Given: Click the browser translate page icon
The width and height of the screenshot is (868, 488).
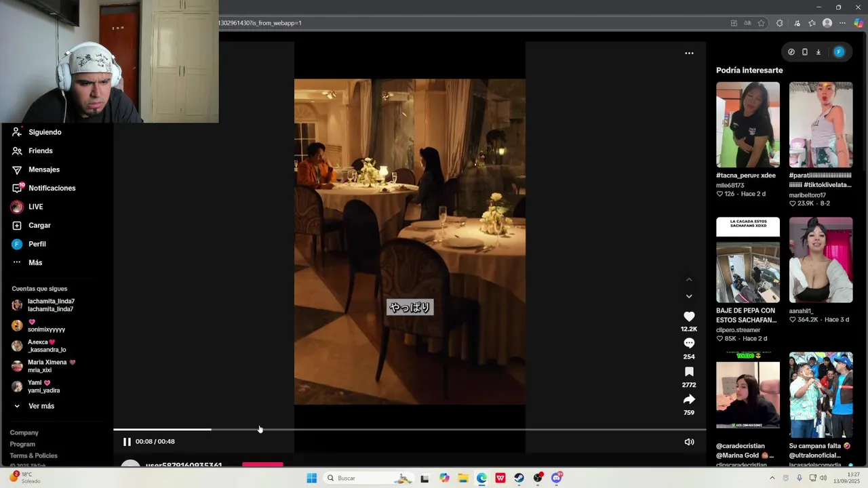Looking at the screenshot, I should (748, 23).
